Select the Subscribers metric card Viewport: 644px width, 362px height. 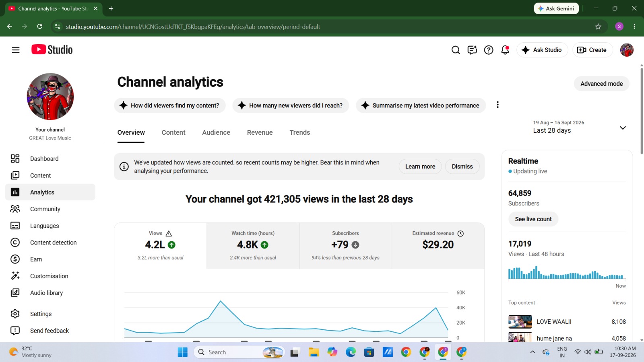pyautogui.click(x=346, y=246)
